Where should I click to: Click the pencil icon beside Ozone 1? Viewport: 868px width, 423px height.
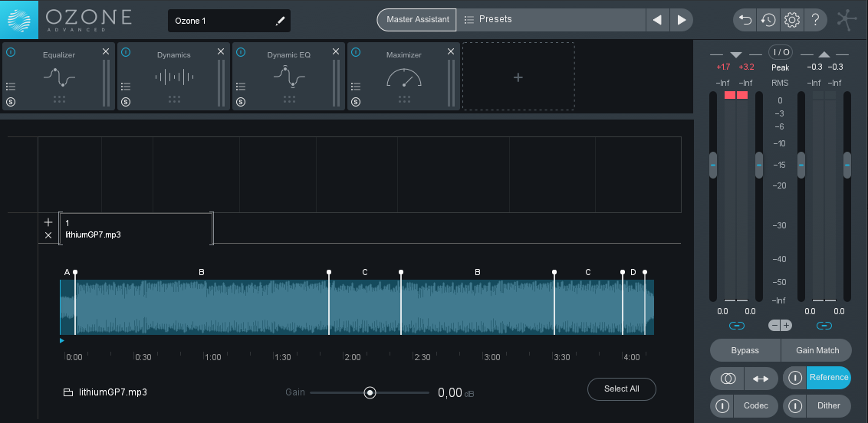(281, 21)
